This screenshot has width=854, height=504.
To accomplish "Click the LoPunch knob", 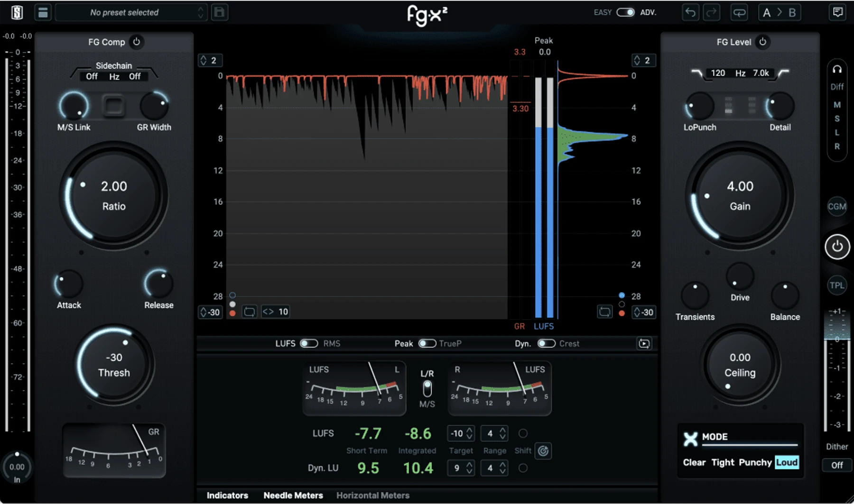I will [700, 106].
